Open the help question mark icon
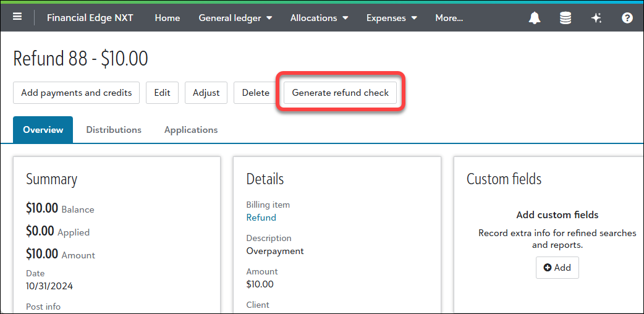The width and height of the screenshot is (644, 314). [x=627, y=18]
